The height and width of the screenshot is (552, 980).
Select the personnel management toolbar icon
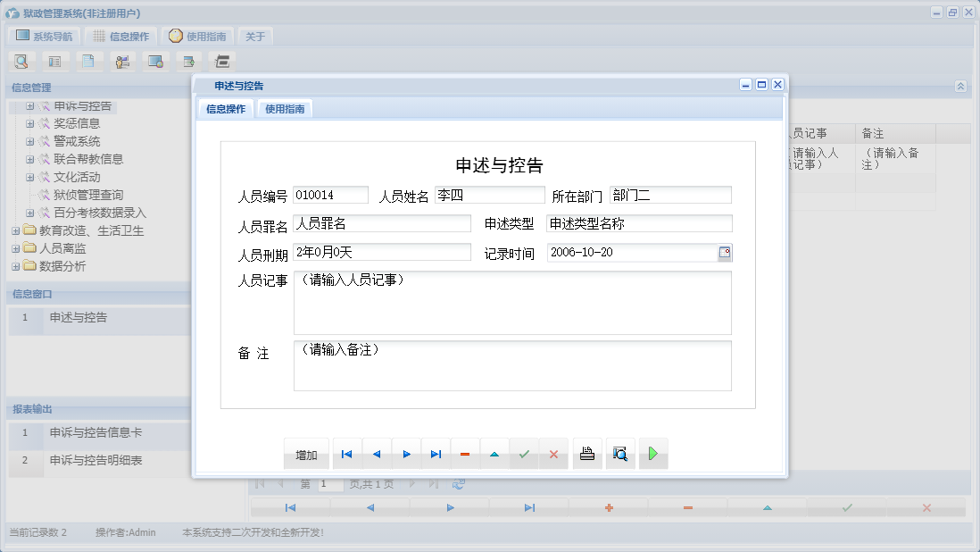coord(122,61)
